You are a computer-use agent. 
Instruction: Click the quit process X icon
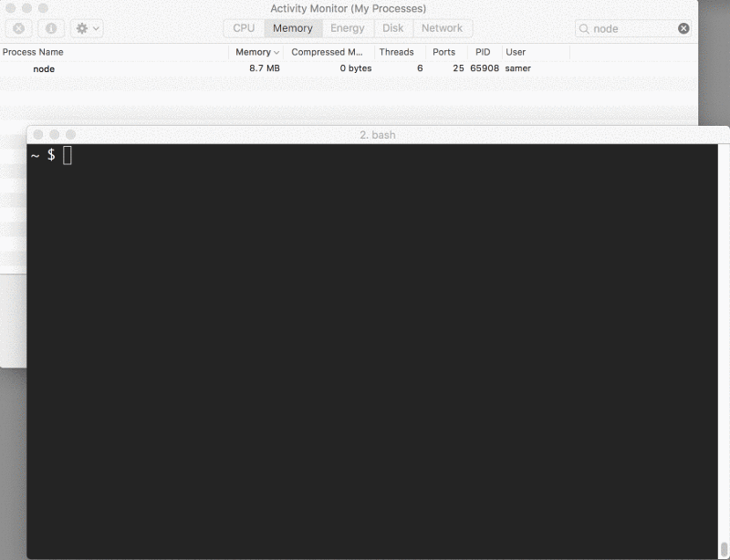pyautogui.click(x=20, y=28)
